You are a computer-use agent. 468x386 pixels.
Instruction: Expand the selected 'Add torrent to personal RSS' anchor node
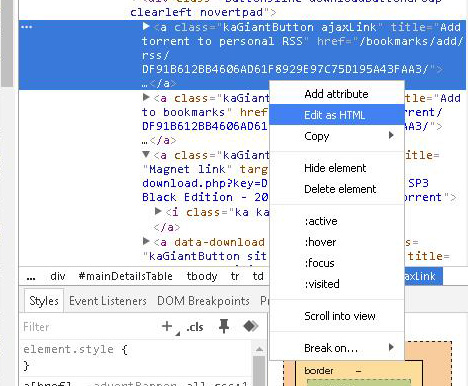click(x=146, y=26)
